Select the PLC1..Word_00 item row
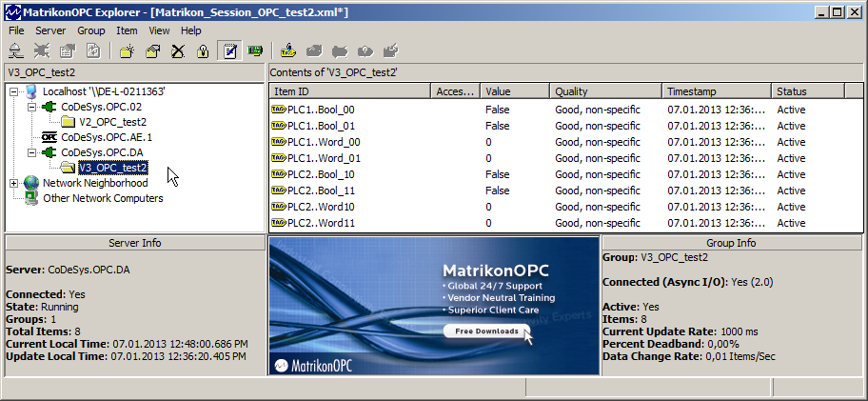 565,142
